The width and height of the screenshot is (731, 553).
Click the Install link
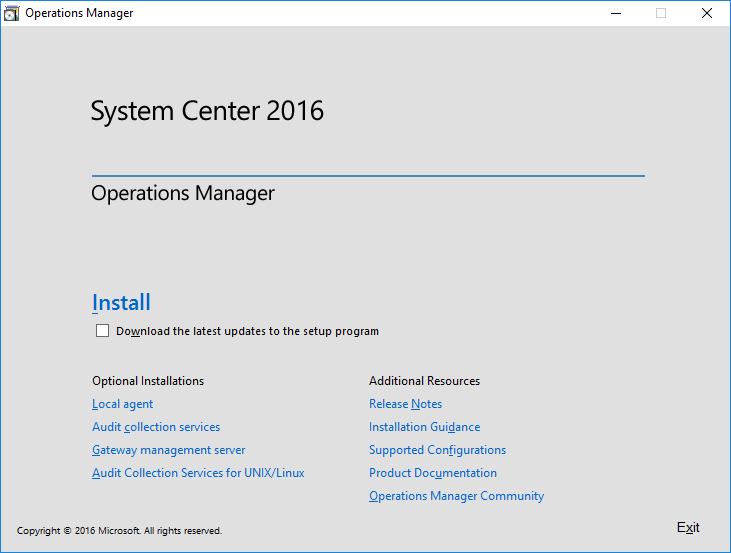coord(121,303)
